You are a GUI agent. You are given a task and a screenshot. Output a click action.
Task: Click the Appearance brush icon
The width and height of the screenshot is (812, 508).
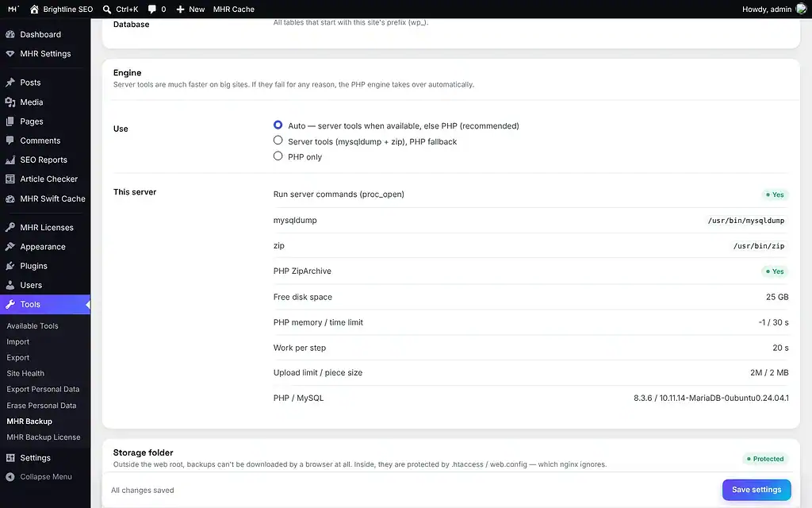(x=10, y=247)
